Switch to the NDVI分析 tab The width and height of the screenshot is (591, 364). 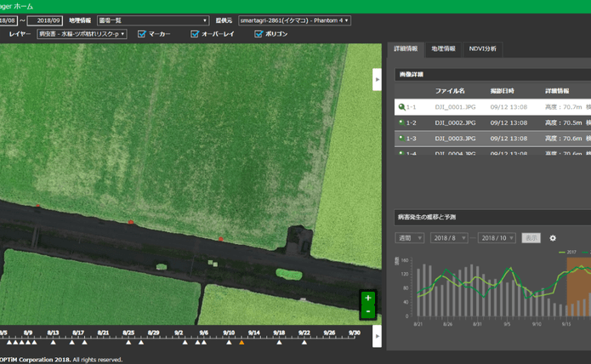[x=482, y=49]
